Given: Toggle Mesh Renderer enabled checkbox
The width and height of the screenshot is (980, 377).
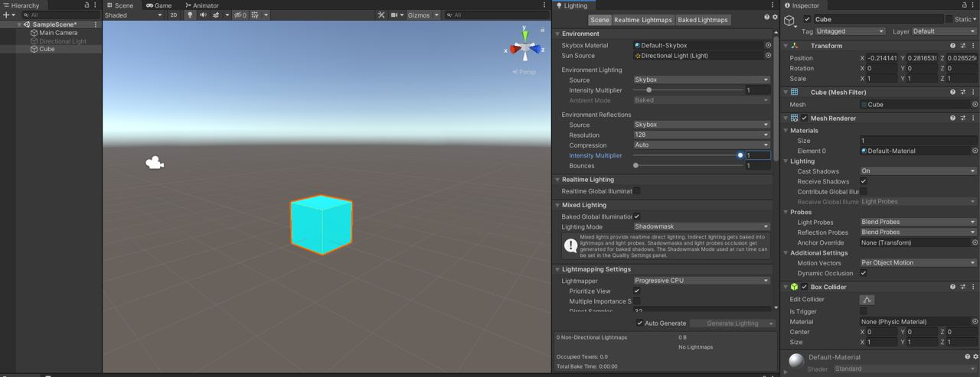Looking at the screenshot, I should (x=804, y=119).
